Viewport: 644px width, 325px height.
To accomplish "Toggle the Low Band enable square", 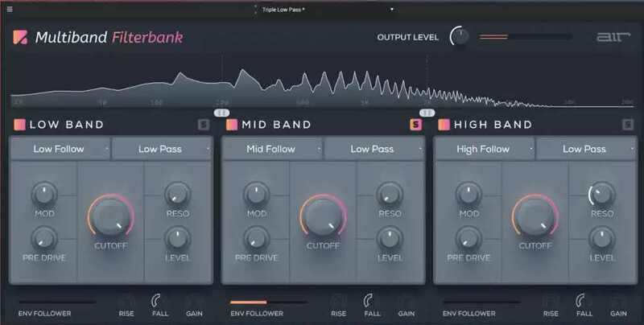I will [x=19, y=125].
